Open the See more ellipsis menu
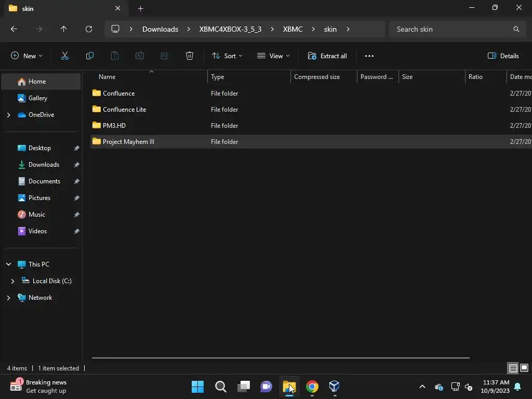This screenshot has height=399, width=532. (369, 56)
